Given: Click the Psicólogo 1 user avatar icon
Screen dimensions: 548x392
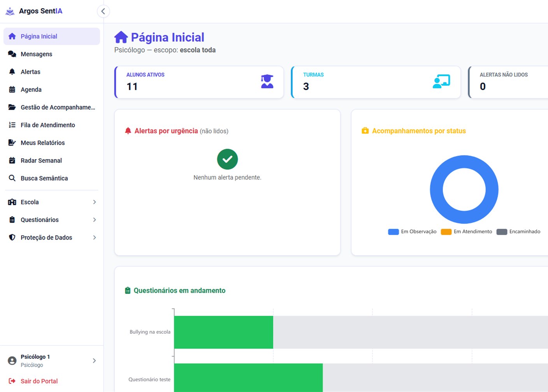Looking at the screenshot, I should [12, 360].
